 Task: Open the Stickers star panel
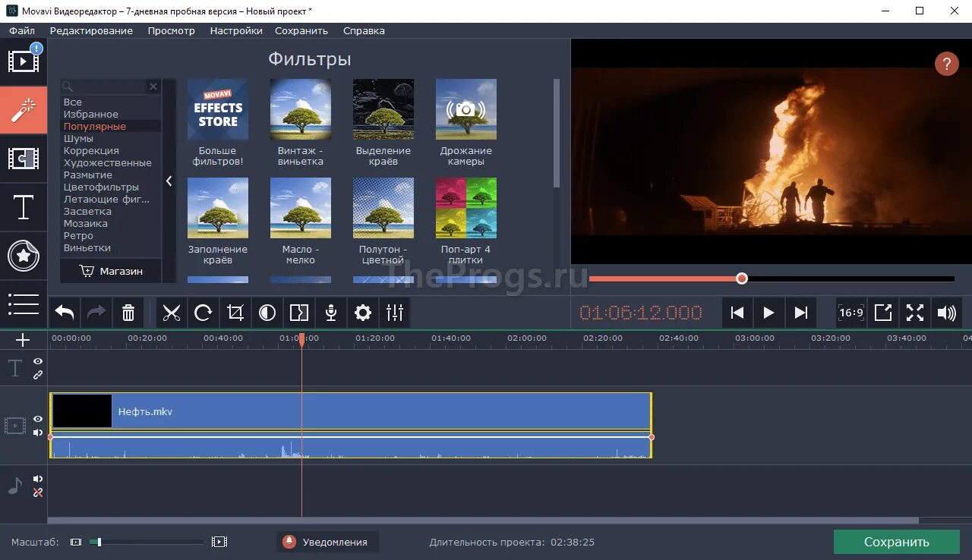pyautogui.click(x=24, y=256)
